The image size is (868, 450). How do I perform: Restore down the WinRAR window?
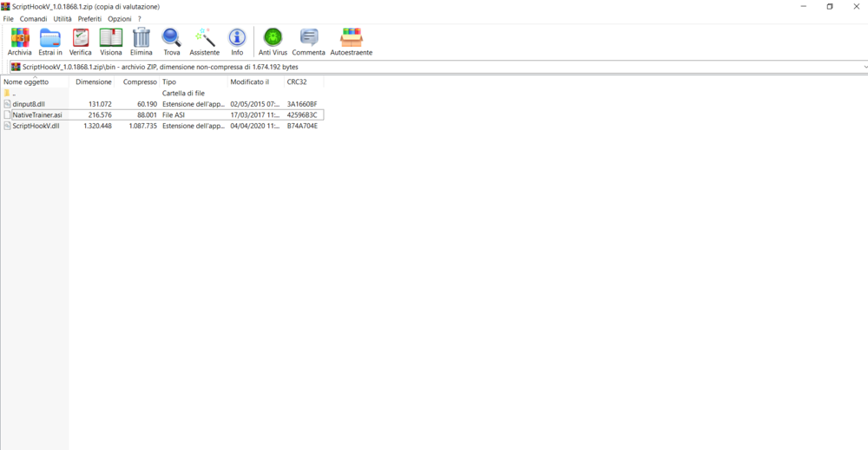(830, 7)
